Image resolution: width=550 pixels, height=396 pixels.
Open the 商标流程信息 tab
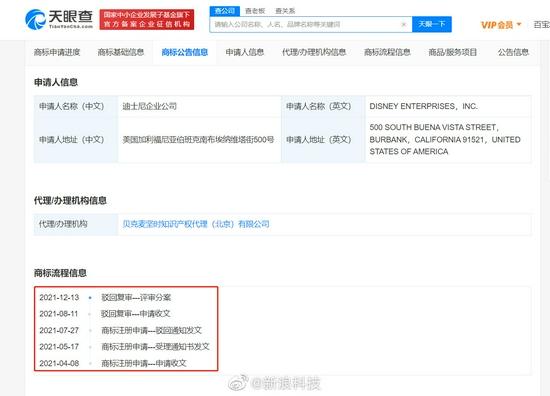(387, 52)
